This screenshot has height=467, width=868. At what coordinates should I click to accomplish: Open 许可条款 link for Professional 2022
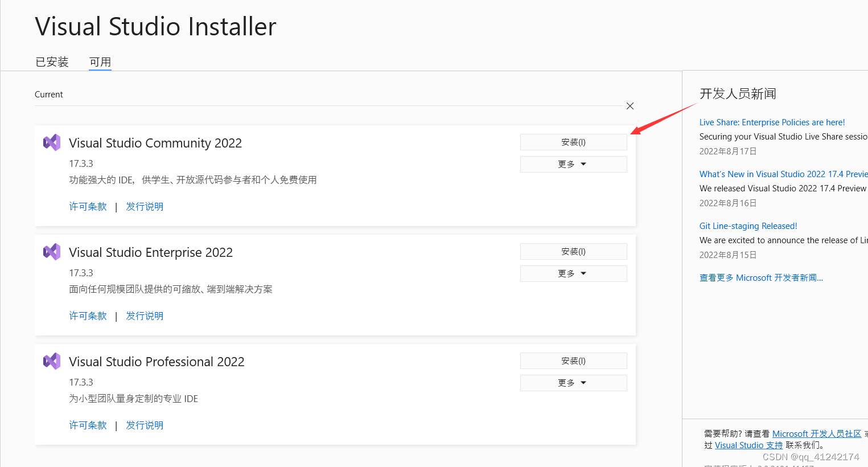tap(88, 425)
